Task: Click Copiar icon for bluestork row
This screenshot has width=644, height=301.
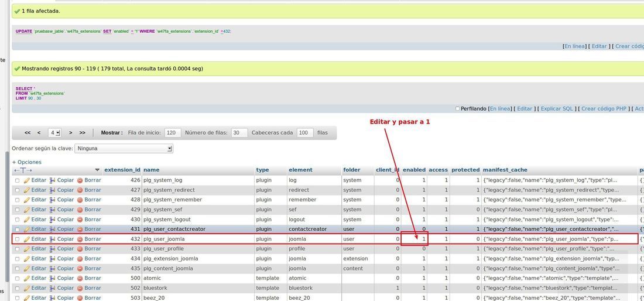Action: [53, 288]
